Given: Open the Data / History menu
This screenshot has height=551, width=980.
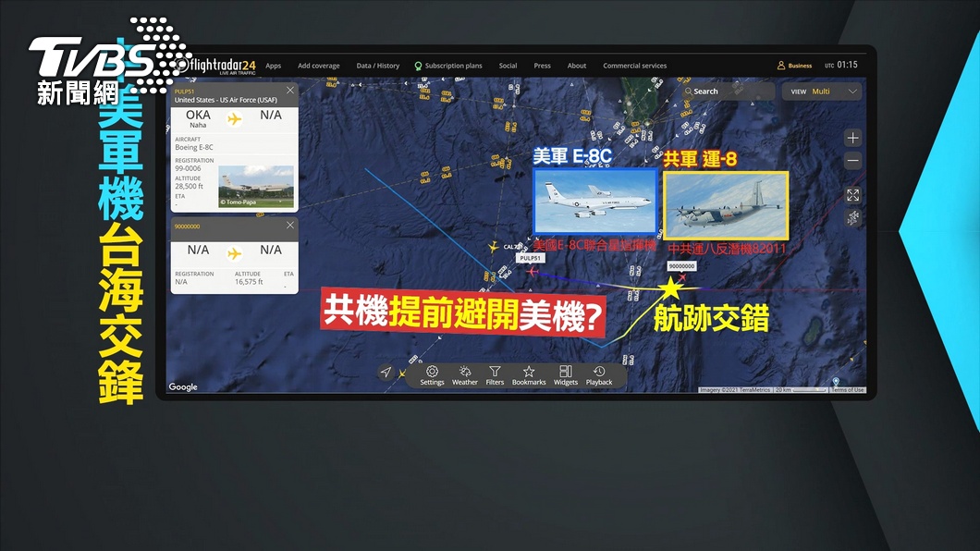Looking at the screenshot, I should (x=377, y=66).
